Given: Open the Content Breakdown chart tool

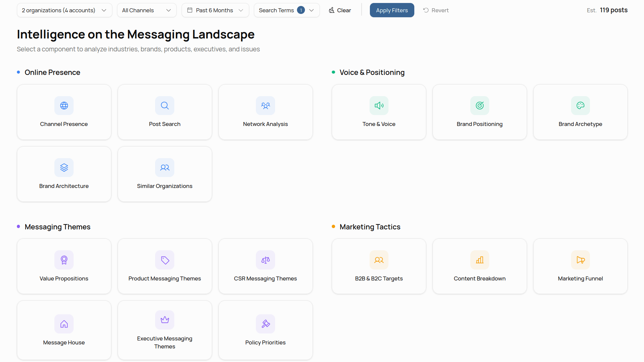Looking at the screenshot, I should coord(480,266).
